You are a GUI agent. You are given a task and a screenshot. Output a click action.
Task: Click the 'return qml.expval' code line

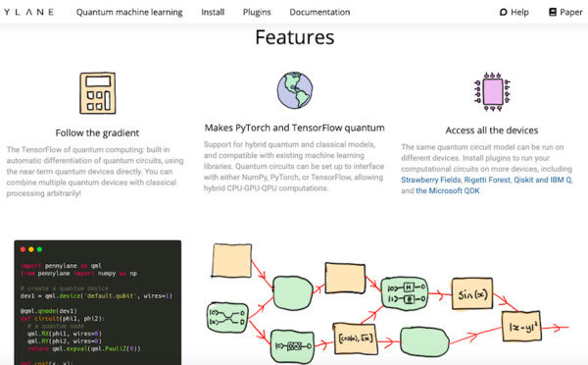[x=84, y=348]
